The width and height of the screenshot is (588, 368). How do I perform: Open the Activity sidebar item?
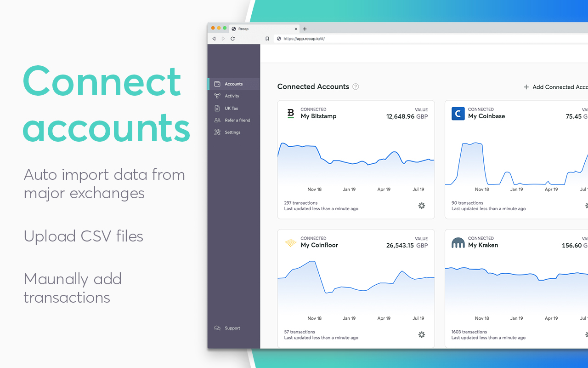tap(234, 96)
